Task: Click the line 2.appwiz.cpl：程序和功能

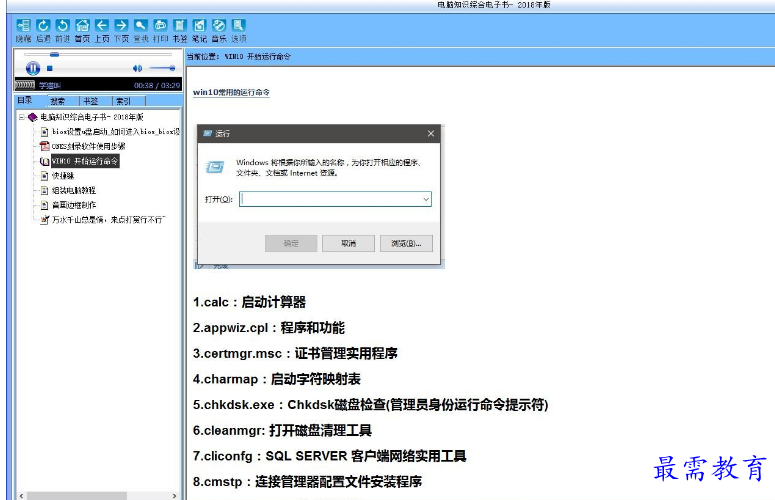Action: point(269,328)
